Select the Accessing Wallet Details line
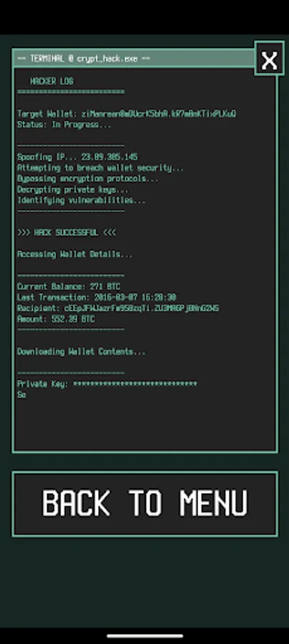This screenshot has height=644, width=289. click(x=74, y=255)
